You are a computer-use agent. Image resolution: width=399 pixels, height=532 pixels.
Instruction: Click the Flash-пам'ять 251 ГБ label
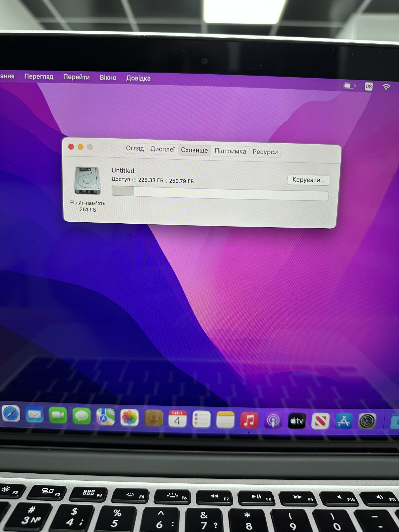point(88,206)
